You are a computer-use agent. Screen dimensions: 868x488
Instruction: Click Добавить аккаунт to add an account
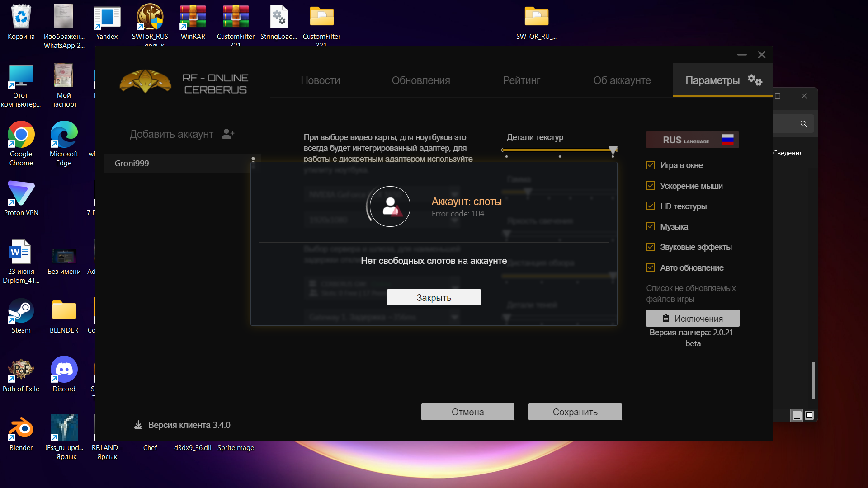[x=171, y=134]
